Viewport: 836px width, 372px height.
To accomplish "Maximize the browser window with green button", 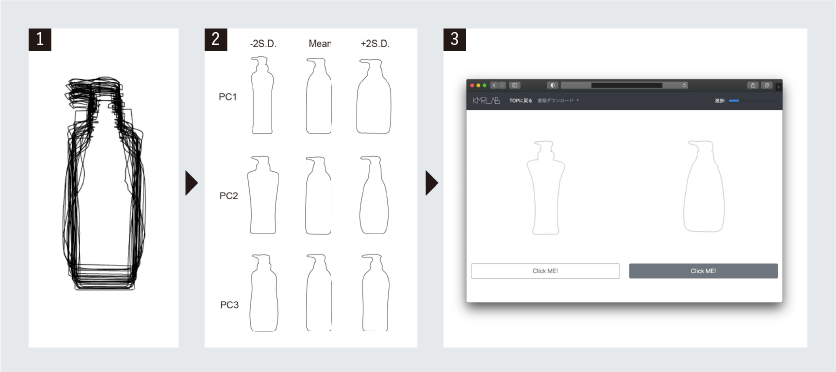I will (484, 85).
